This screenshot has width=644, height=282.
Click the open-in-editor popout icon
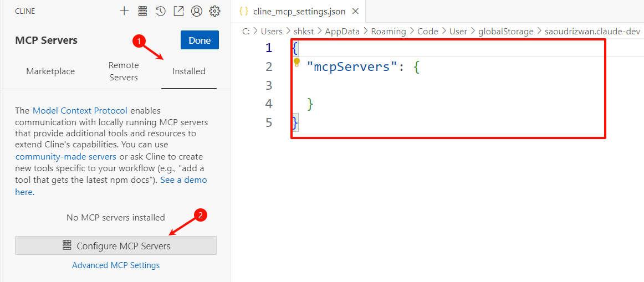[x=178, y=11]
